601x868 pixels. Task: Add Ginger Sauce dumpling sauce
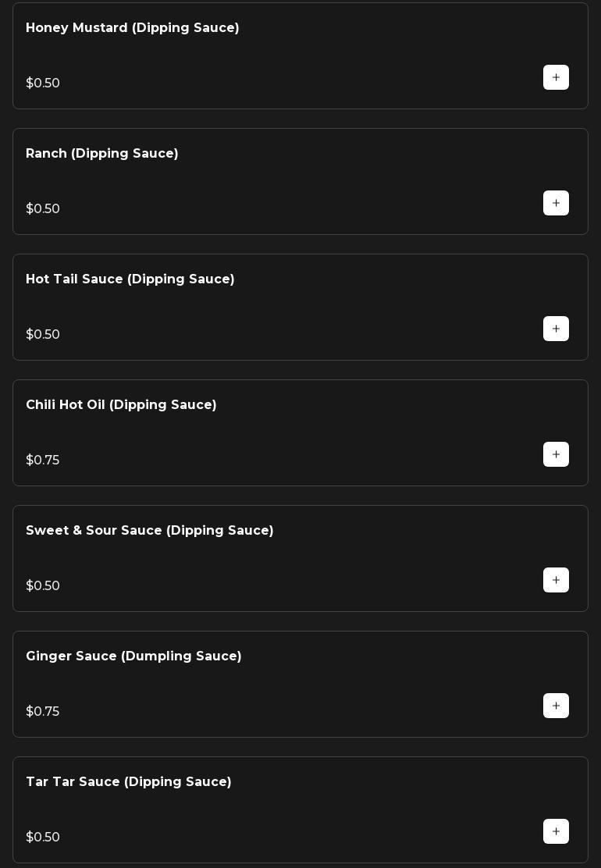tap(556, 706)
